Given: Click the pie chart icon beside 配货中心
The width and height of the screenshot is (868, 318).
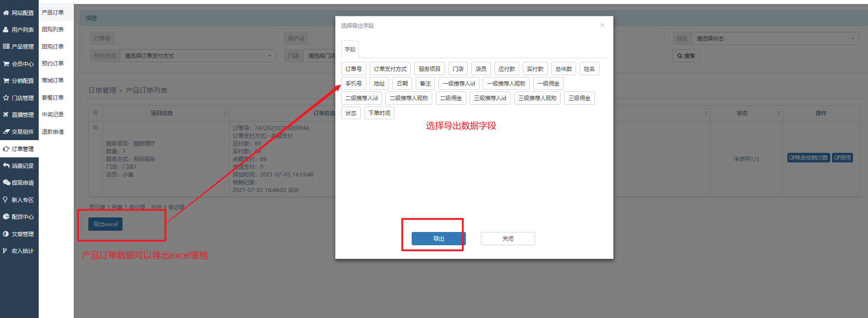Looking at the screenshot, I should point(6,217).
